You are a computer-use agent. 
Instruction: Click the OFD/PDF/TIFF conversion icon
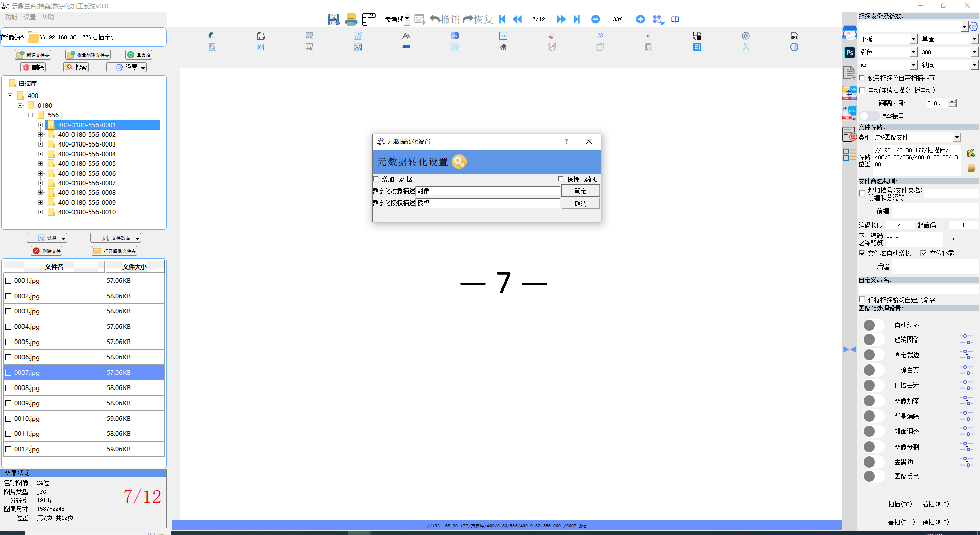[849, 92]
